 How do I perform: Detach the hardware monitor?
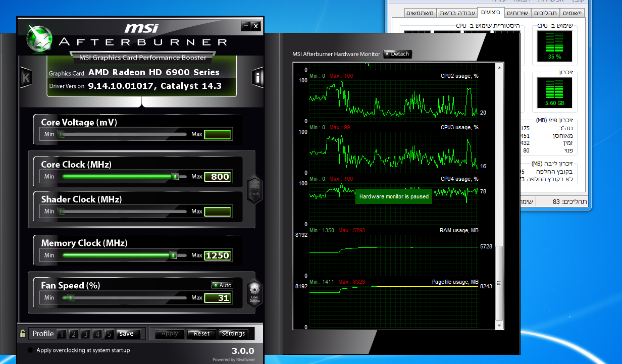click(397, 54)
